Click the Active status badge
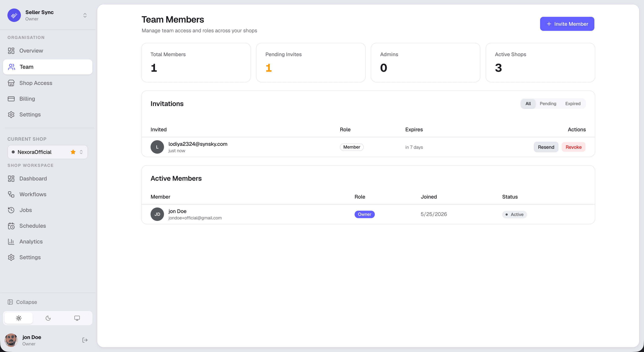 pyautogui.click(x=515, y=215)
